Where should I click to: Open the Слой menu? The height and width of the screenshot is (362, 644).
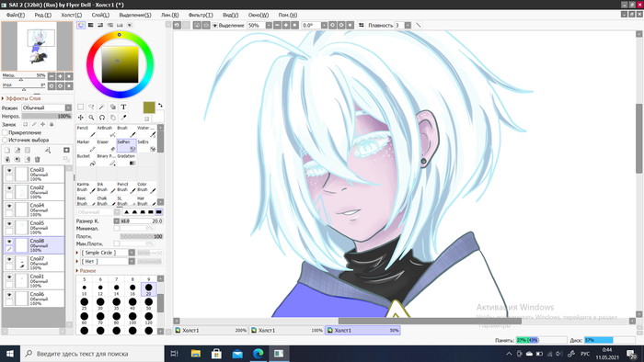tap(100, 15)
